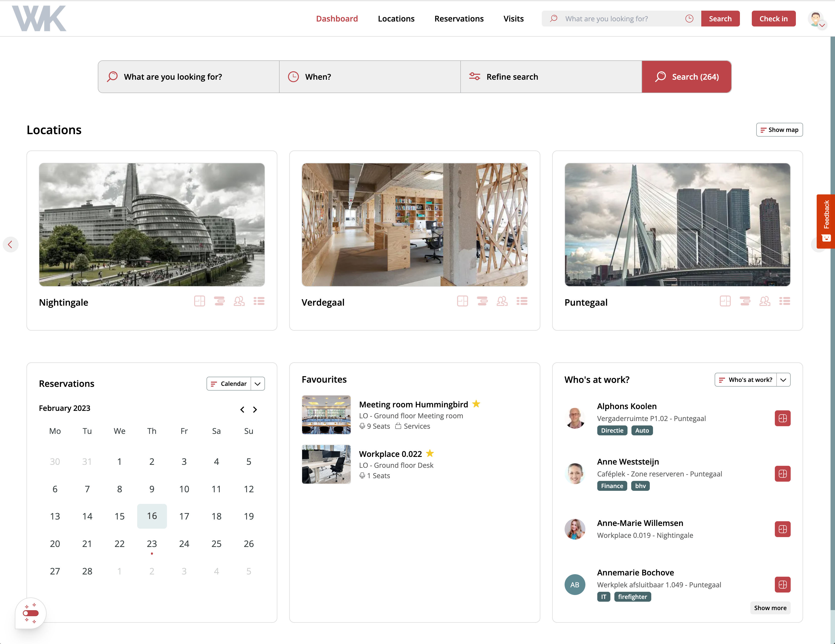
Task: Expand the Calendar view dropdown arrow
Action: coord(258,384)
